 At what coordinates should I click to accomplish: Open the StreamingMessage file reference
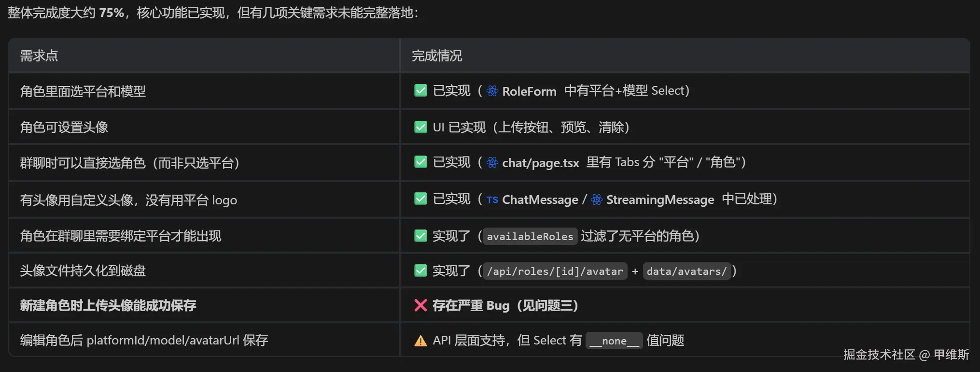(x=660, y=200)
